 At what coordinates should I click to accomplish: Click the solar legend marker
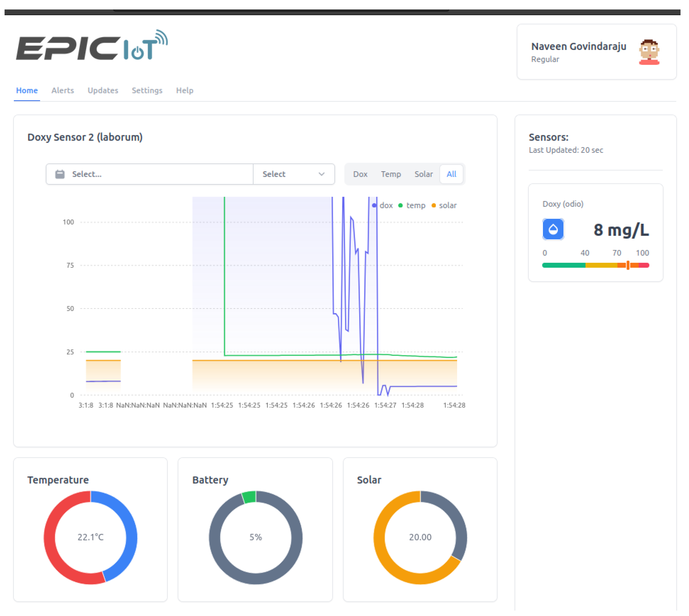(434, 205)
